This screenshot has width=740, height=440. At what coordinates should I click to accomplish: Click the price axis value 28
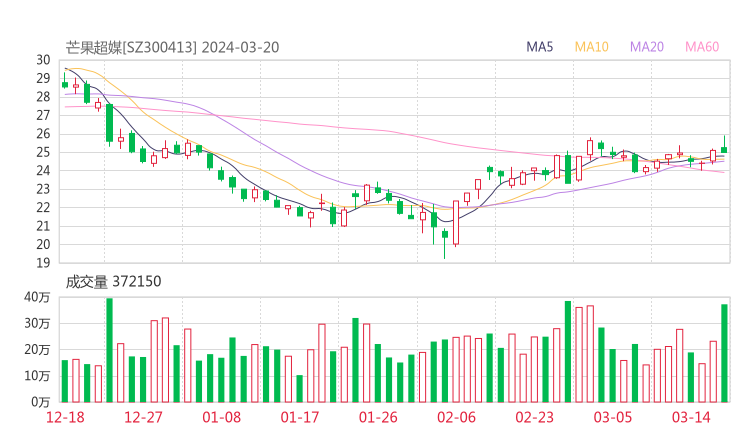pyautogui.click(x=43, y=97)
